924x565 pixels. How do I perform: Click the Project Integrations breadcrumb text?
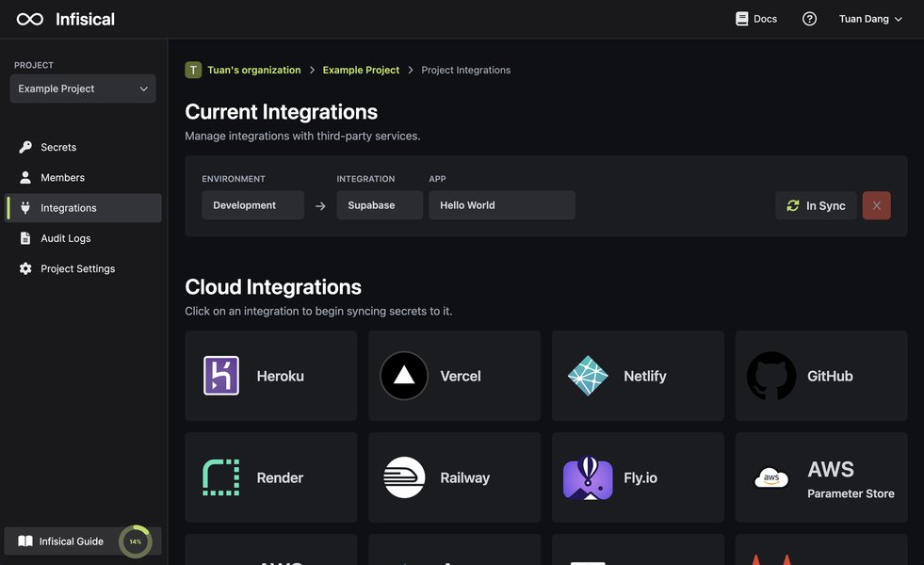(466, 70)
